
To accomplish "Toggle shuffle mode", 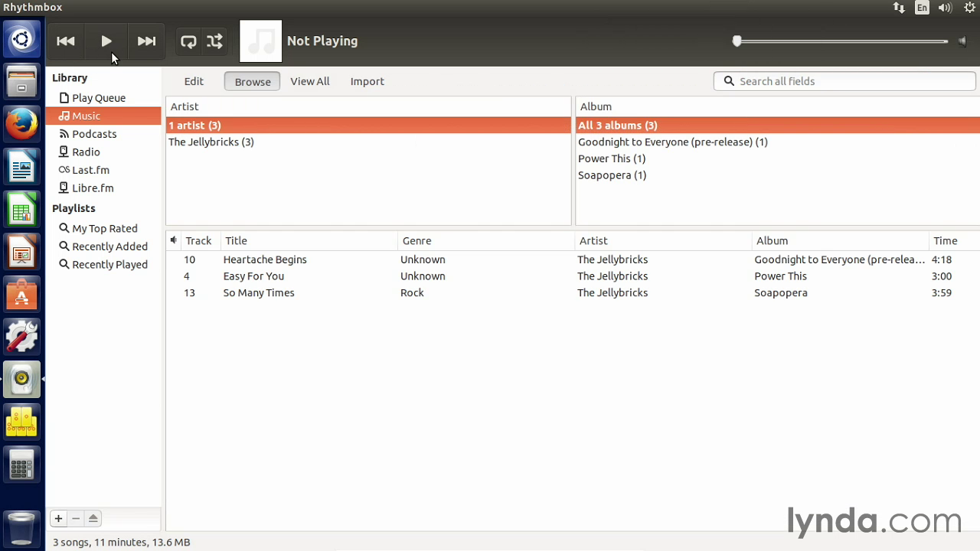I will point(215,41).
